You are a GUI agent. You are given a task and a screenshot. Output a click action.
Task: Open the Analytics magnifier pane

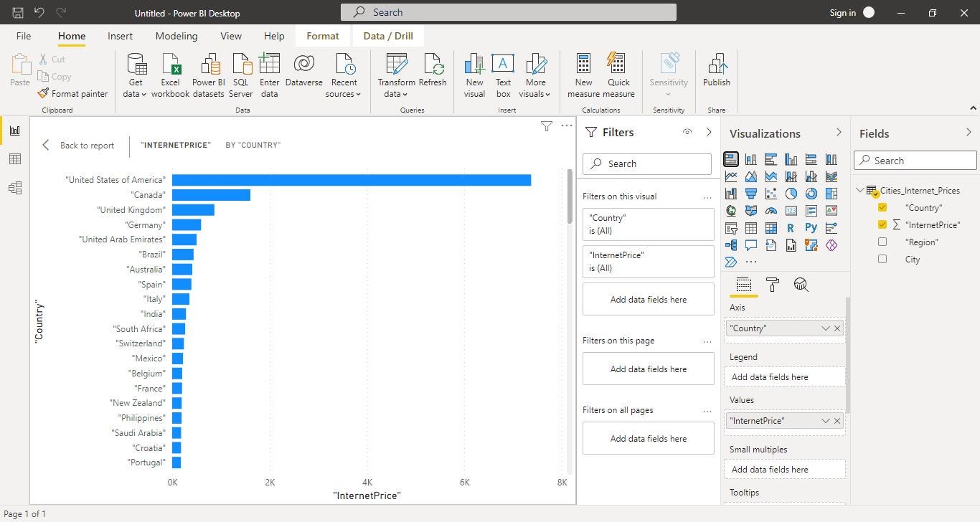(x=801, y=285)
